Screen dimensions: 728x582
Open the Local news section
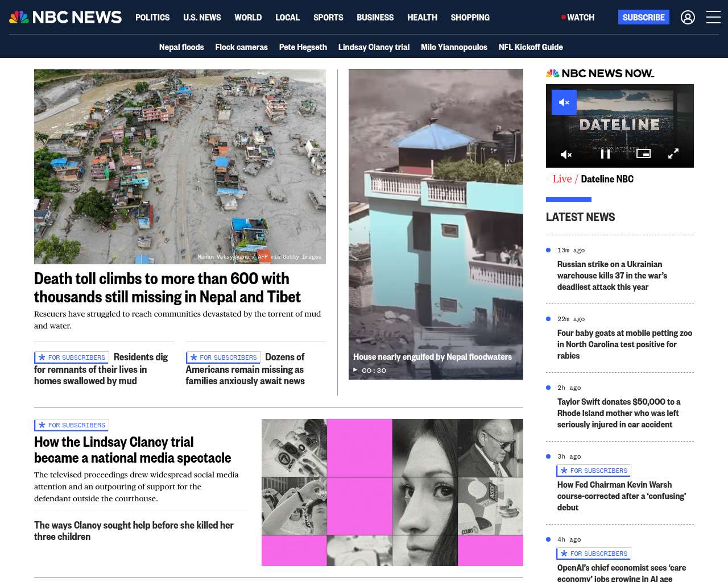click(287, 18)
